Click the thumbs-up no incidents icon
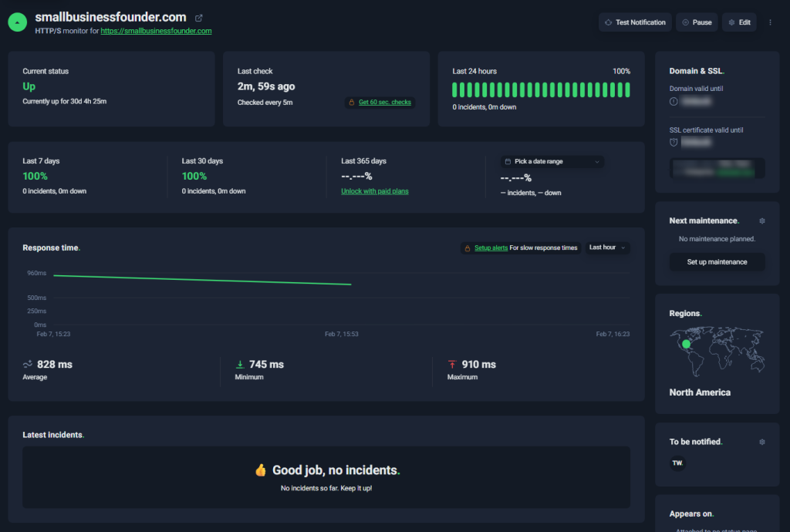Image resolution: width=790 pixels, height=532 pixels. [261, 470]
